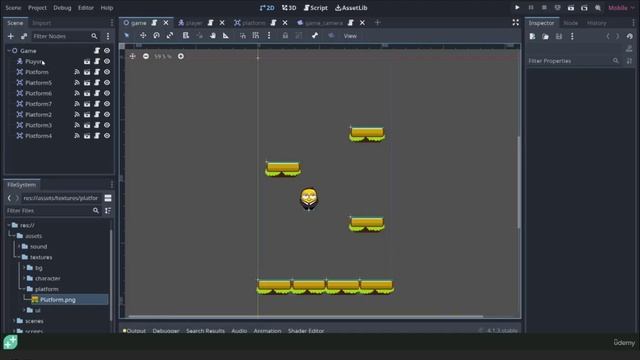This screenshot has height=360, width=640.
Task: Collapse the res:// folder in FileSystem
Action: [x=9, y=225]
